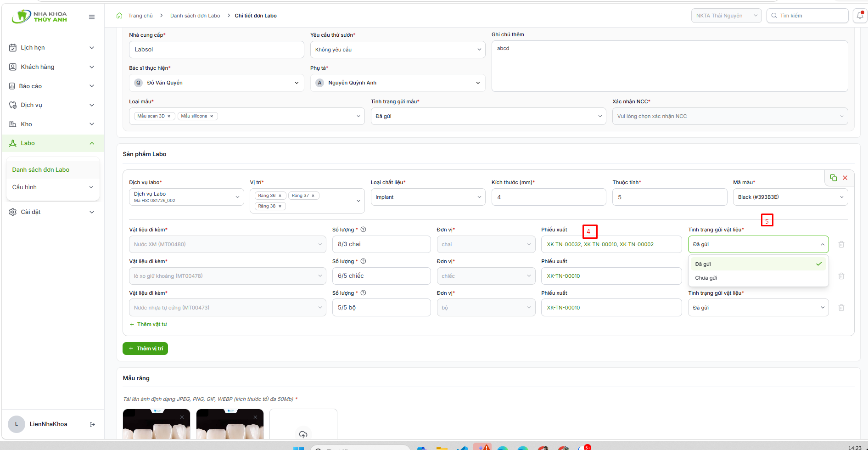The height and width of the screenshot is (450, 868).
Task: Click the Ghi chú thêm text area
Action: 670,66
